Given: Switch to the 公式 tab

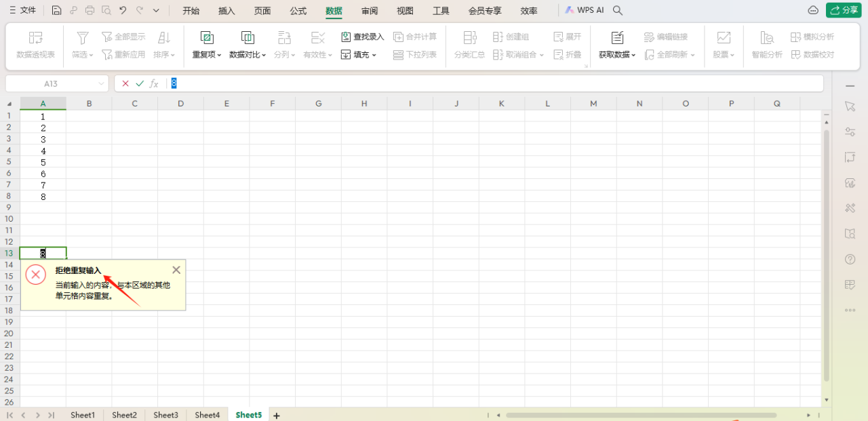Looking at the screenshot, I should click(x=298, y=11).
